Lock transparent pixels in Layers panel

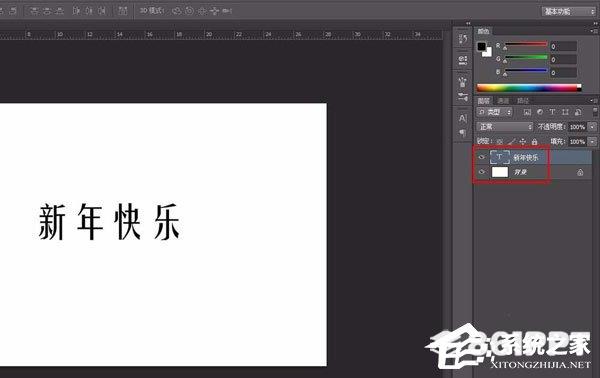(499, 142)
